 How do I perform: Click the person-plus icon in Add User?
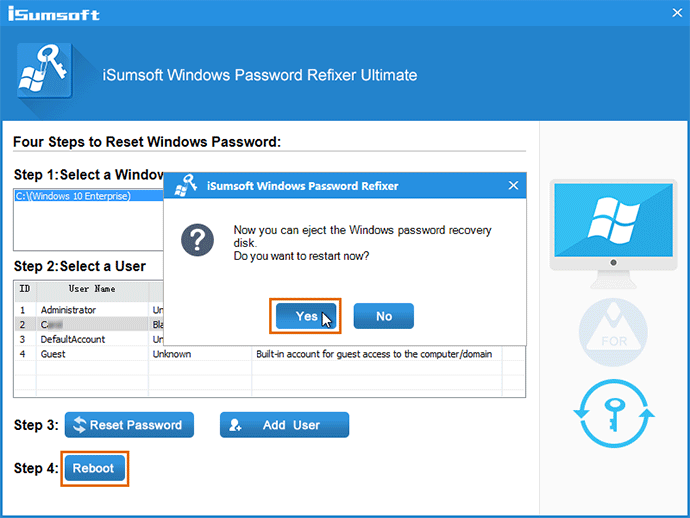[x=235, y=425]
